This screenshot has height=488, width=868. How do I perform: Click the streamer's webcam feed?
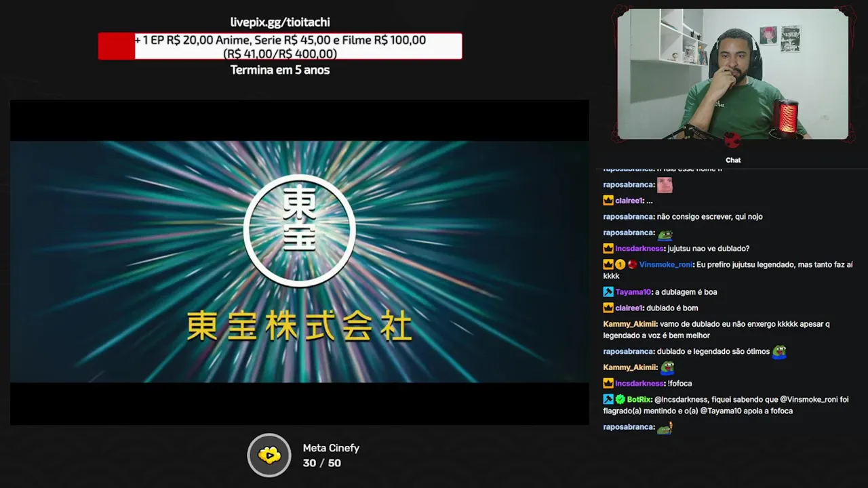pos(732,74)
